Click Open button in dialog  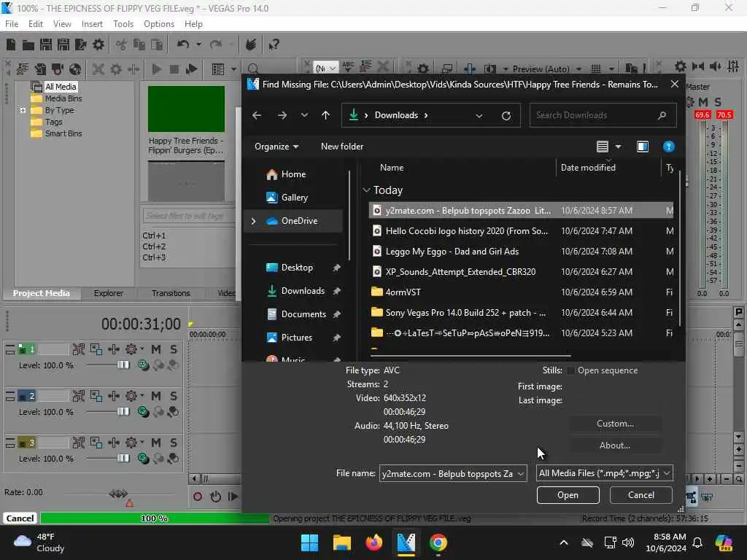(568, 495)
